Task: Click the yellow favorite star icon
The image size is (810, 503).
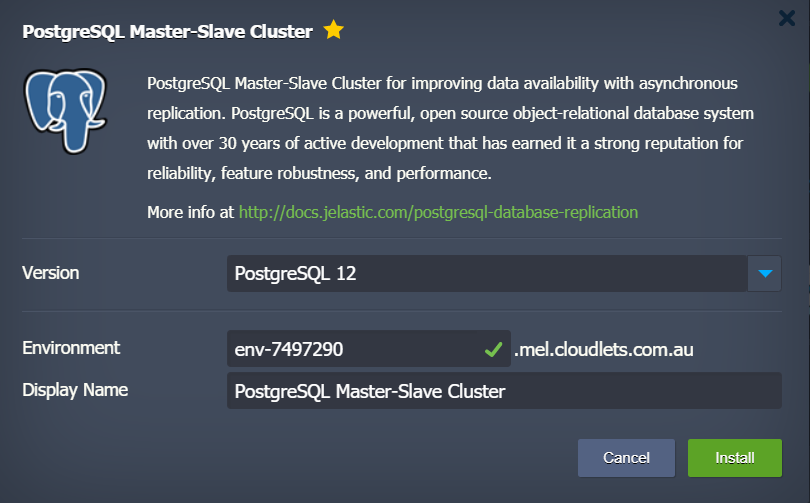Action: pos(334,29)
